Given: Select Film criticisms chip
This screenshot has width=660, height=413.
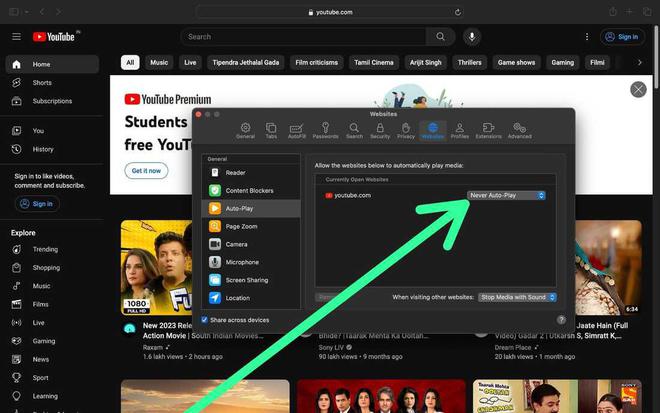Looking at the screenshot, I should tap(317, 62).
